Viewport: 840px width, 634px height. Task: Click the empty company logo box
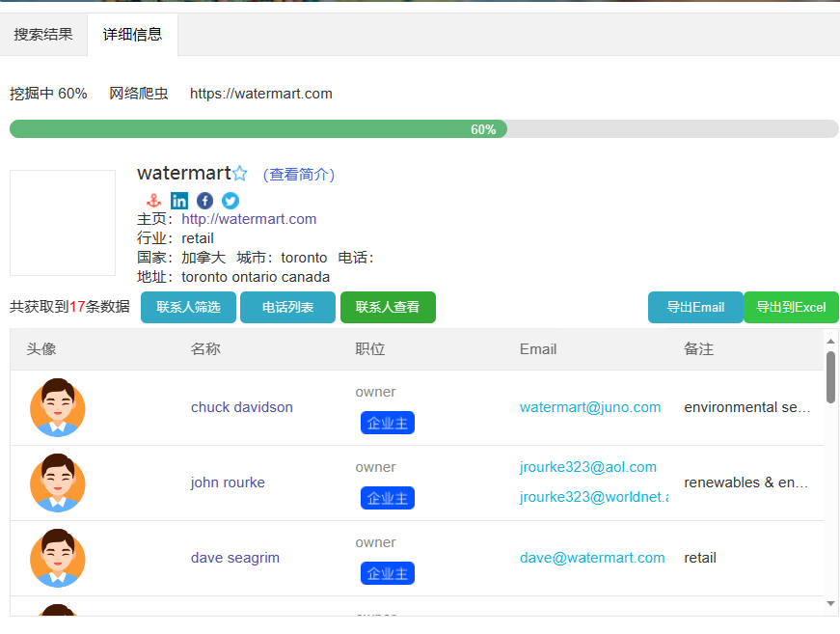(63, 223)
